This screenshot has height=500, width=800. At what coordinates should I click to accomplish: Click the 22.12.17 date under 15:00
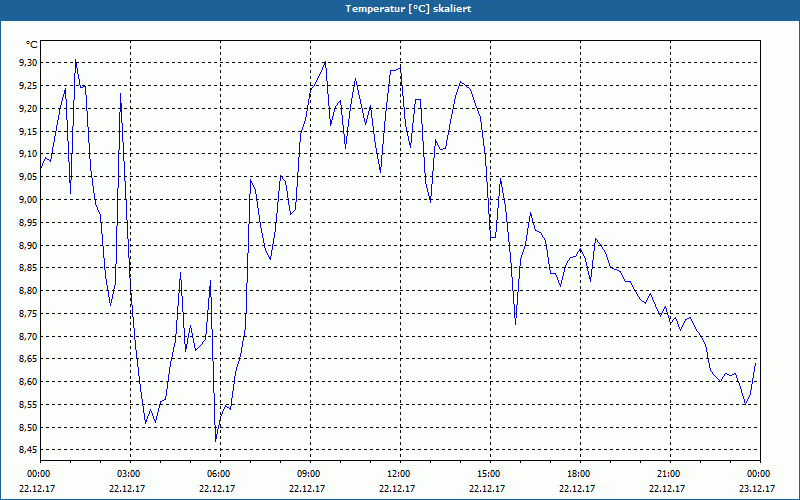[487, 488]
